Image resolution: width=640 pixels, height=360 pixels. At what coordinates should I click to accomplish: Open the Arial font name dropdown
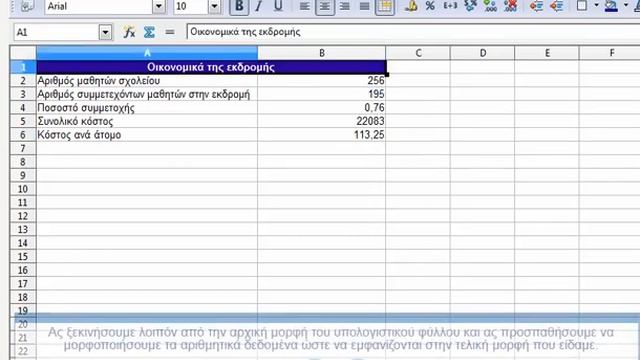click(159, 7)
